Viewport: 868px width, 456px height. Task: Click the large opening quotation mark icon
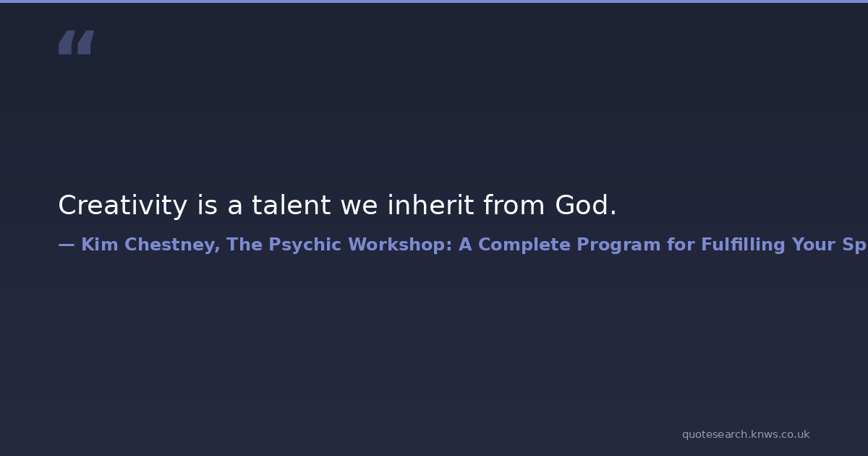coord(76,42)
